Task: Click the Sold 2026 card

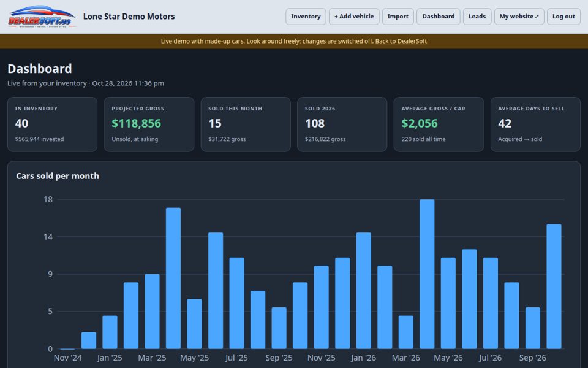Action: 342,125
